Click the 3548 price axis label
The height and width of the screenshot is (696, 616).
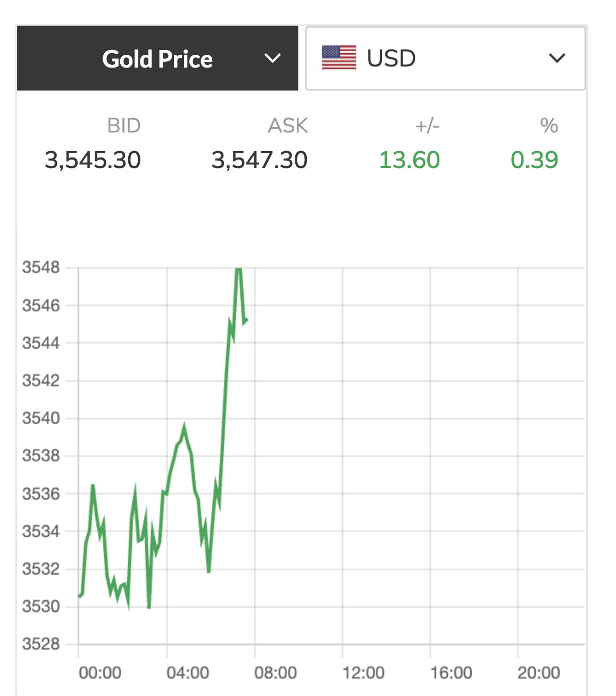click(41, 267)
